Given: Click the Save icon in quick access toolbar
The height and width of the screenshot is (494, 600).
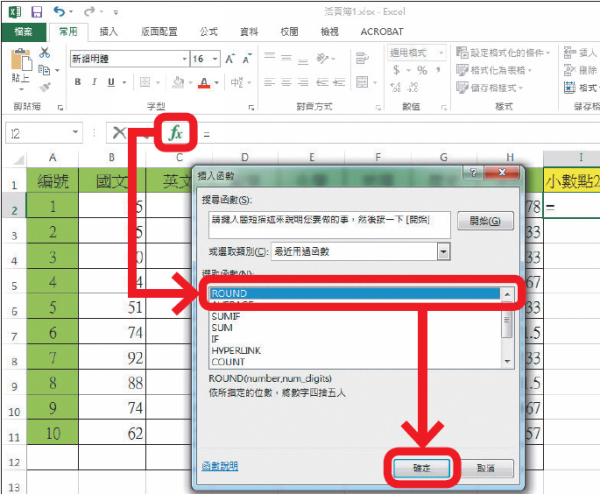Looking at the screenshot, I should point(37,12).
